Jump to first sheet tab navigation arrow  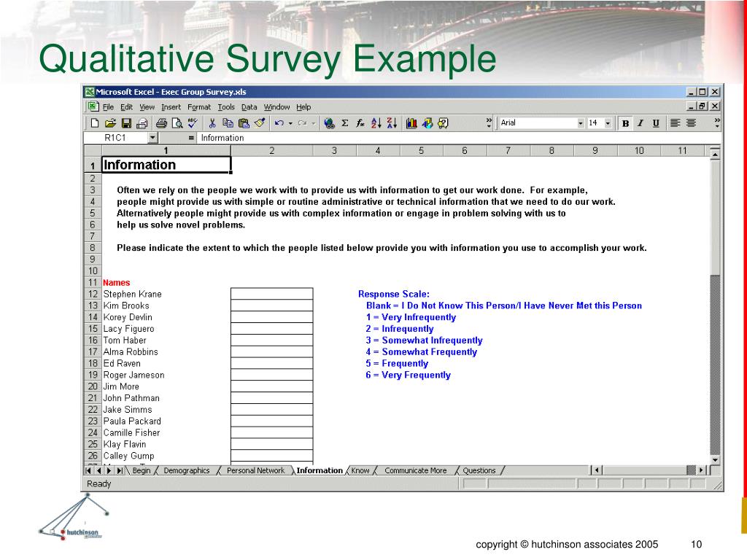coord(88,470)
